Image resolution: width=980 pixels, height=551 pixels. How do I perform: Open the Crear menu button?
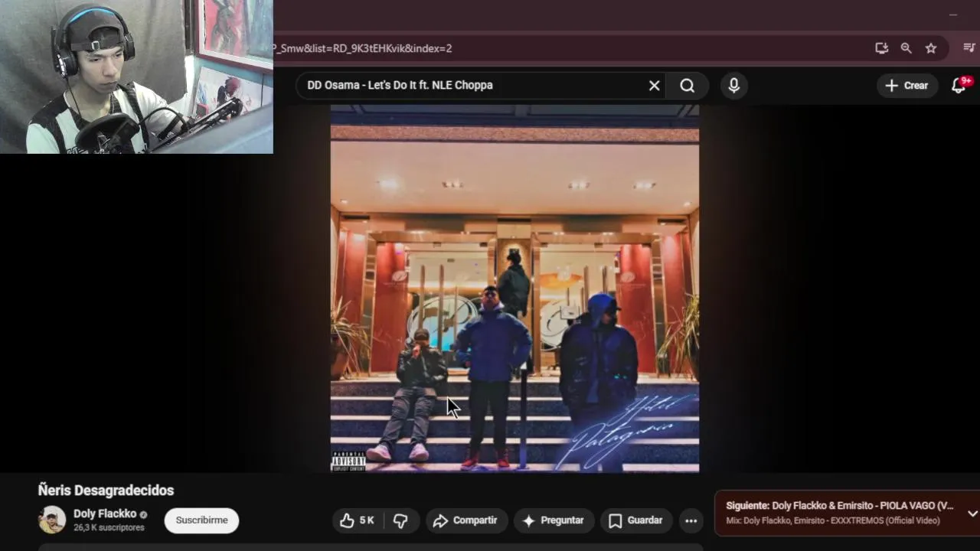pos(906,86)
